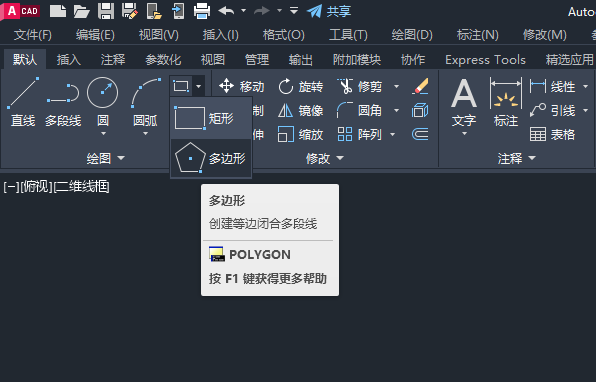Click the New file icon
This screenshot has height=382, width=596.
click(x=58, y=11)
